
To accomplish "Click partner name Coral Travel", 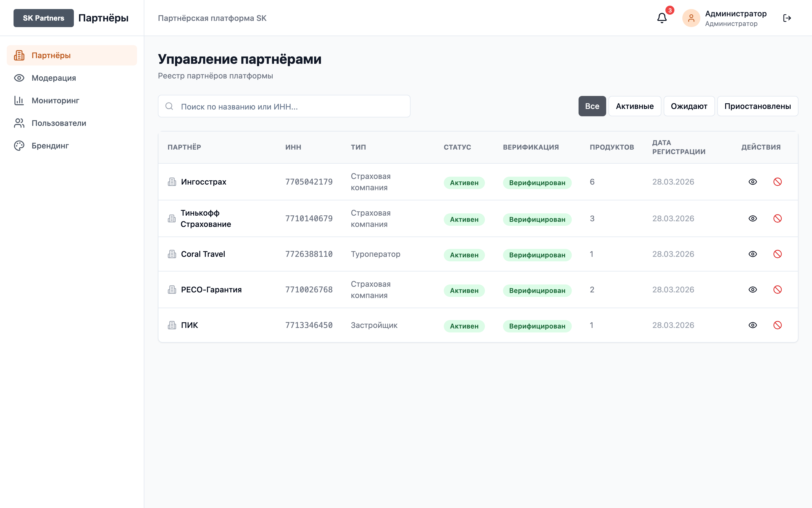I will pyautogui.click(x=203, y=254).
